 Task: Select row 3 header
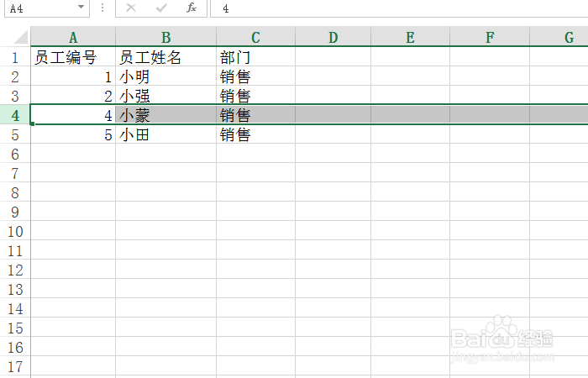pos(15,96)
